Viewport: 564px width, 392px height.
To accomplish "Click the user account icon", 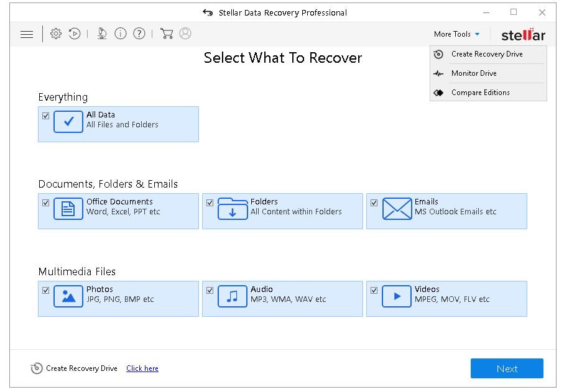I will 185,34.
